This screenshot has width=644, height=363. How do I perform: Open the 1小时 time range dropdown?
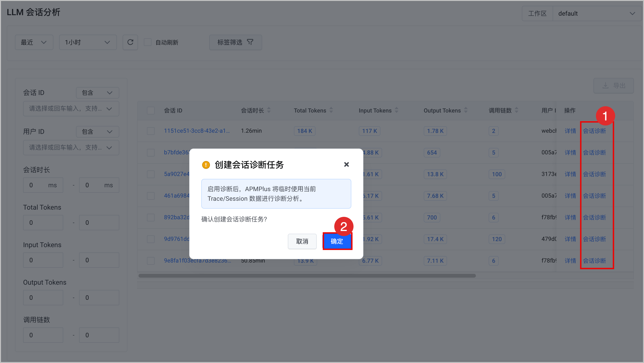tap(88, 42)
